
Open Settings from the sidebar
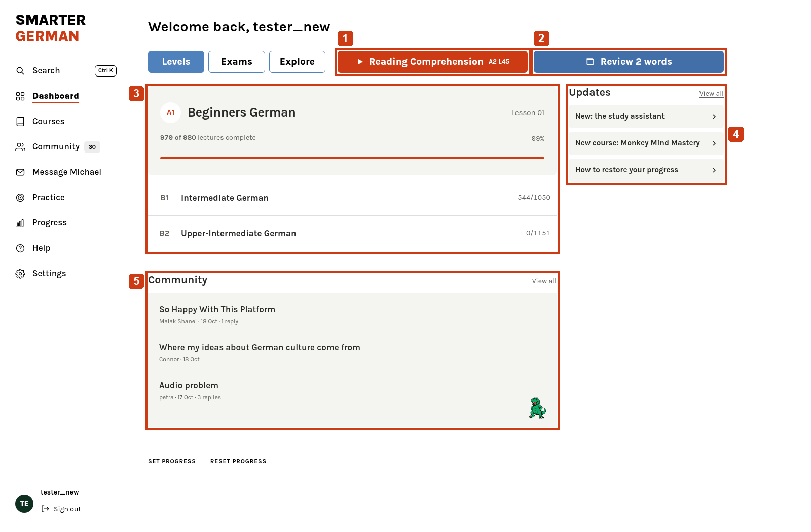click(x=49, y=274)
